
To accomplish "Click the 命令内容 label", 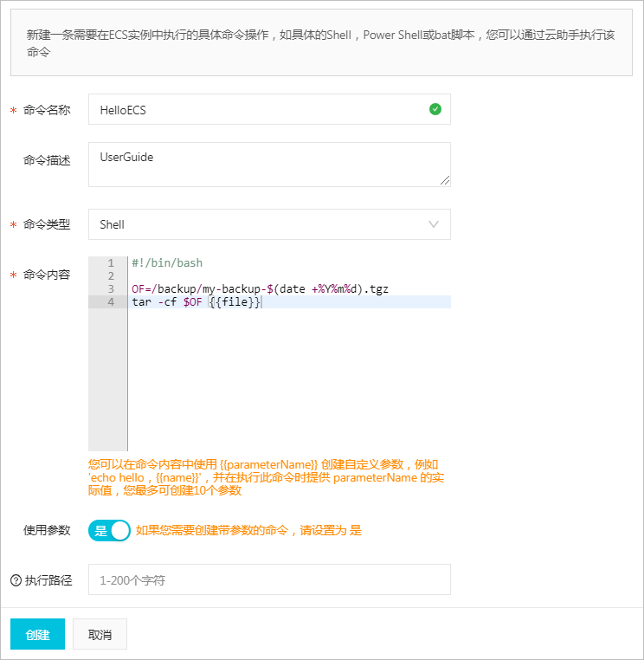I will tap(47, 275).
